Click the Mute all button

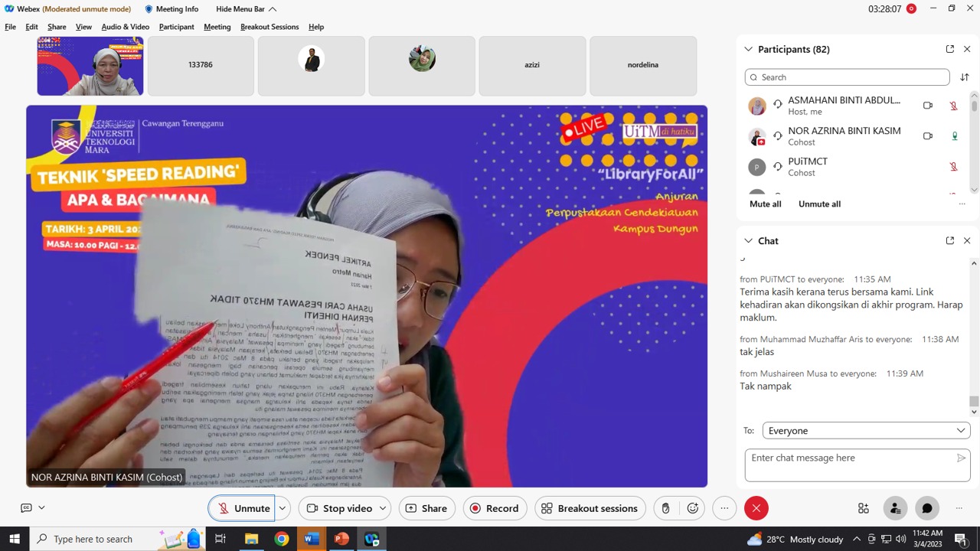pos(765,204)
